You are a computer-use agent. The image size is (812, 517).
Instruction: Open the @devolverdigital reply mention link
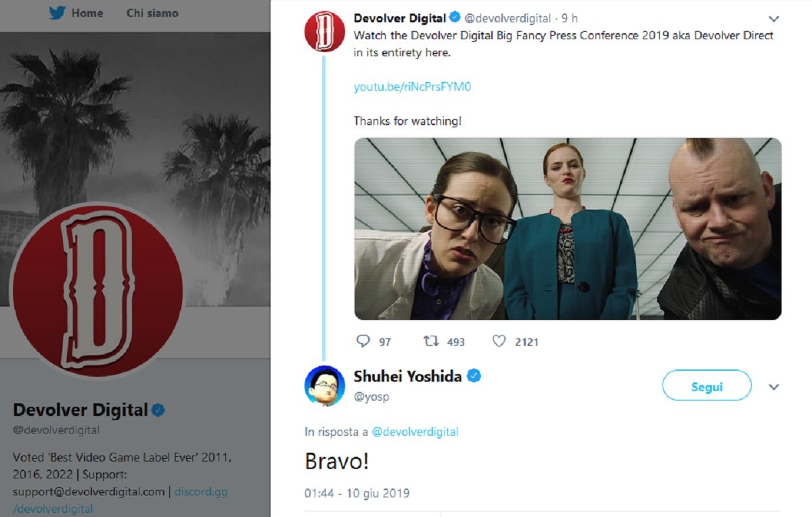pyautogui.click(x=415, y=432)
